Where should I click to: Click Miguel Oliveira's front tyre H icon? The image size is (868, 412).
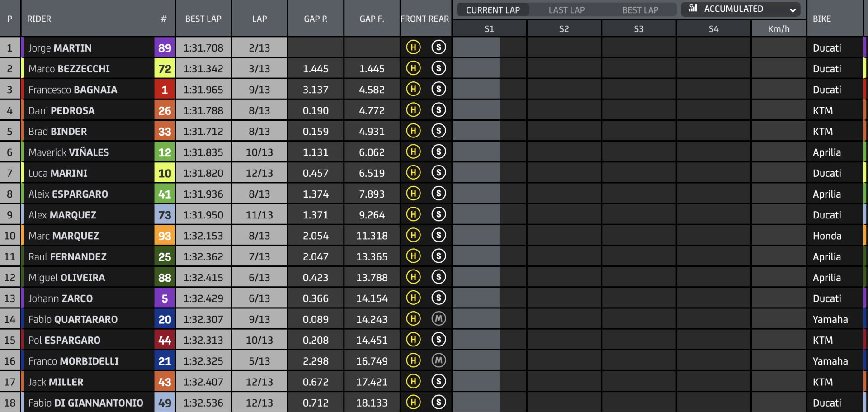click(413, 277)
